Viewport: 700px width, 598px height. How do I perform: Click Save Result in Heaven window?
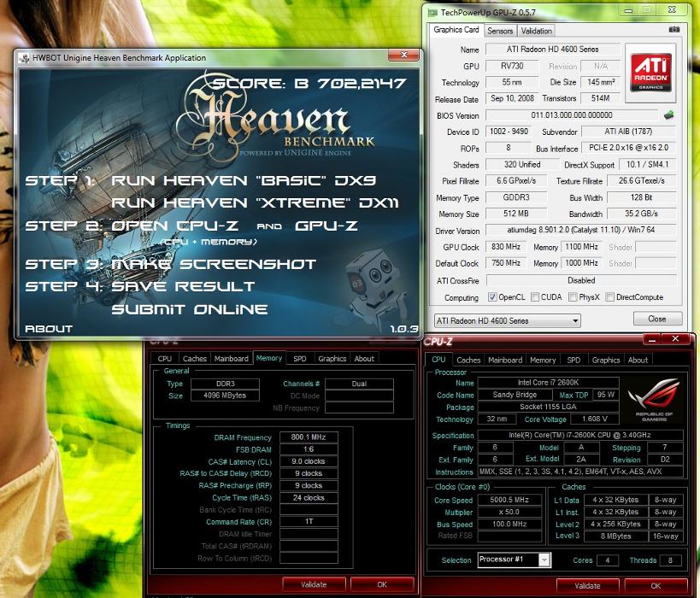tap(183, 286)
